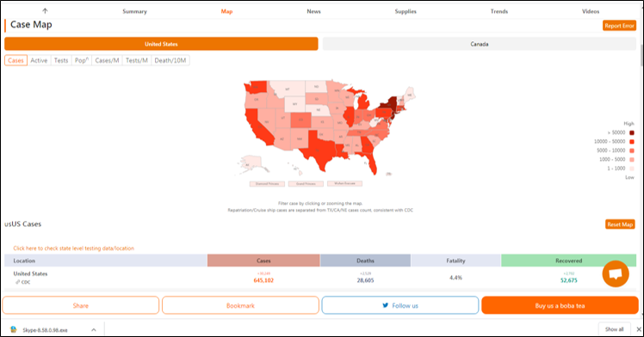Click the CDC source link icon
This screenshot has height=337, width=644.
pos(18,282)
